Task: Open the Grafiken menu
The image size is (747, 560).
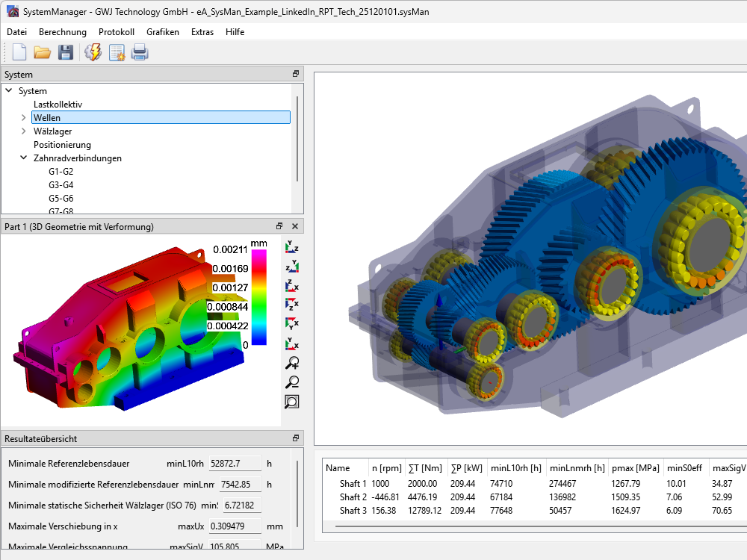Action: pos(163,32)
